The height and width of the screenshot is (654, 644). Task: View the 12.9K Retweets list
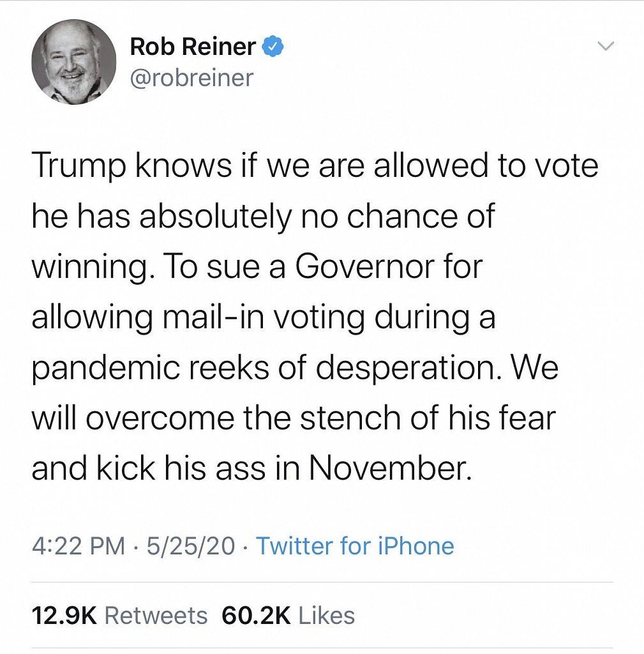(x=119, y=616)
